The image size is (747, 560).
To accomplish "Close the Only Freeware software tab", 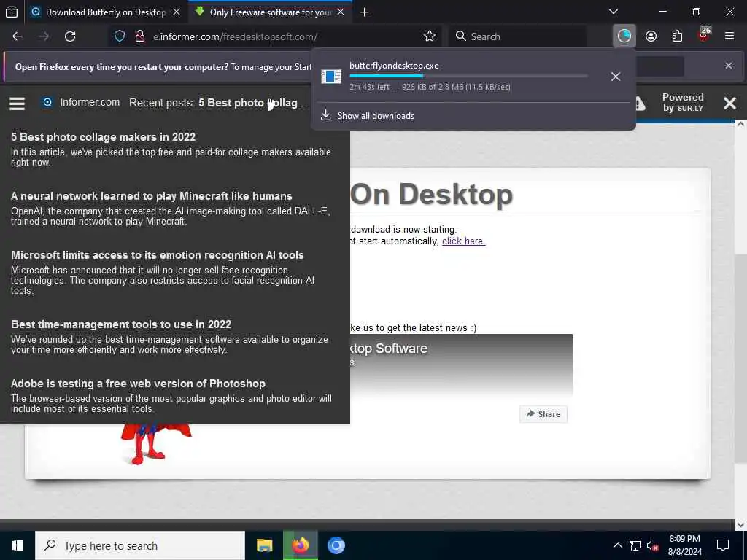I will pos(341,12).
